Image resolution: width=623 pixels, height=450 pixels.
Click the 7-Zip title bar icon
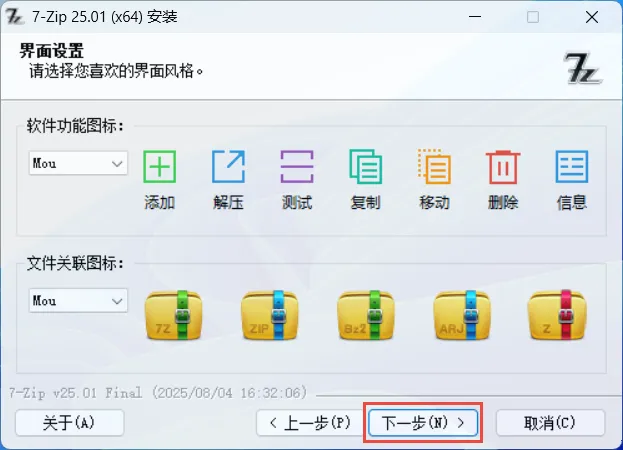pos(15,17)
